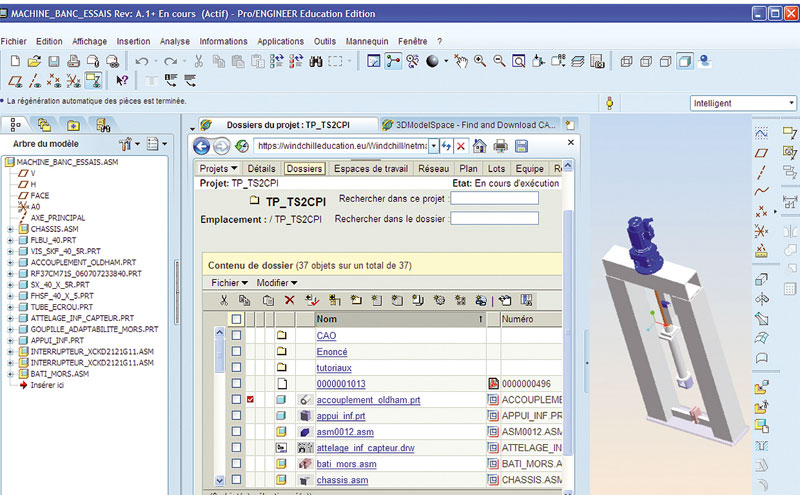Click the datum curve tool in right toolbar

(761, 191)
